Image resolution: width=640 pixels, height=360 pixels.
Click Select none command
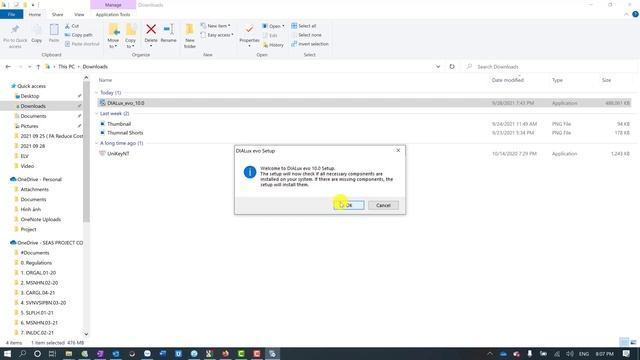coord(307,35)
